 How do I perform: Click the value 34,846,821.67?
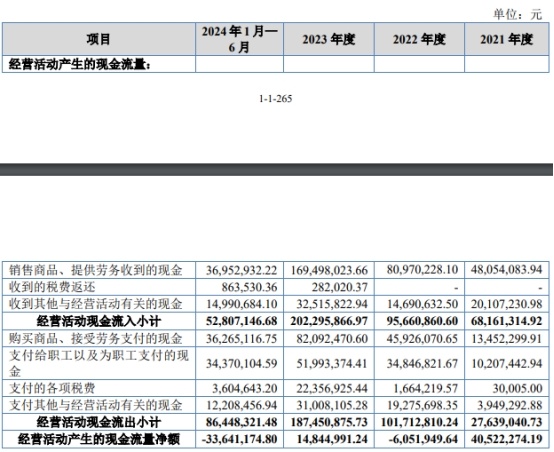[x=422, y=364]
